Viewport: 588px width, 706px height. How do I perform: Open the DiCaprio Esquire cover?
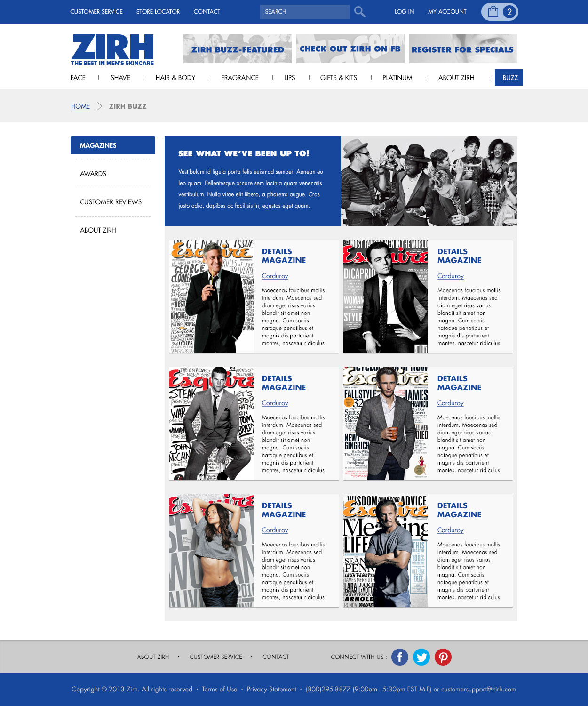point(386,297)
